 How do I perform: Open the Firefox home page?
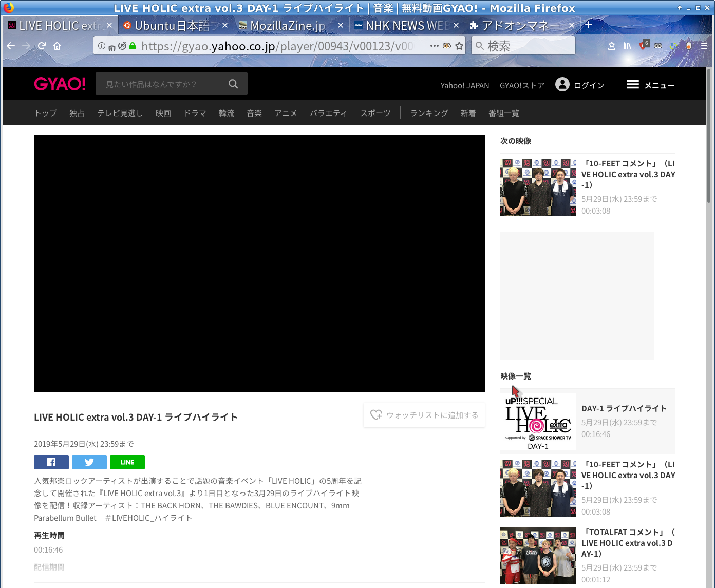tap(57, 46)
